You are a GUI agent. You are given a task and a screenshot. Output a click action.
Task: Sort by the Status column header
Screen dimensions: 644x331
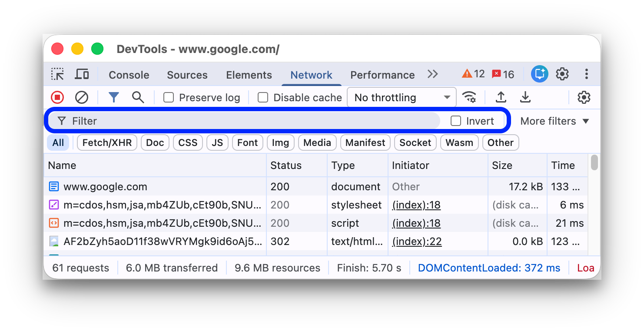pos(297,165)
